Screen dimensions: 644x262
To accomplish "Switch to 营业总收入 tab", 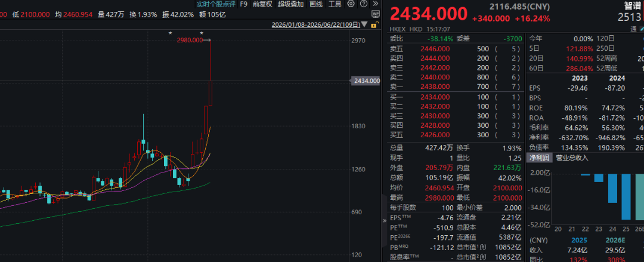I will click(x=572, y=158).
